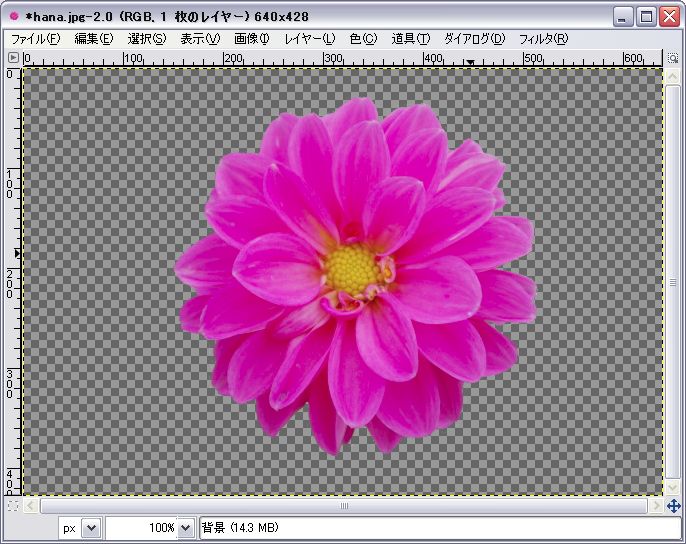Image resolution: width=686 pixels, height=544 pixels.
Task: Open the ファイル(F) menu
Action: [35, 39]
